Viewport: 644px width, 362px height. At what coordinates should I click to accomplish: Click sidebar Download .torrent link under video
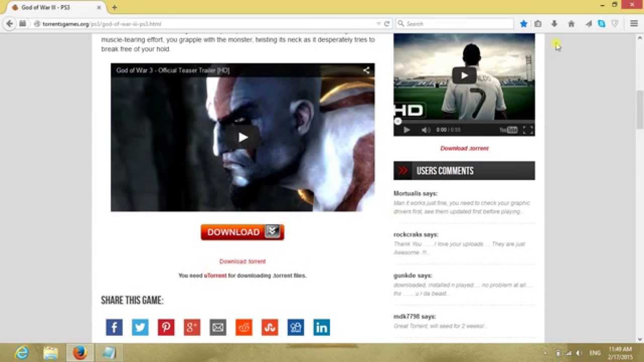pyautogui.click(x=464, y=148)
